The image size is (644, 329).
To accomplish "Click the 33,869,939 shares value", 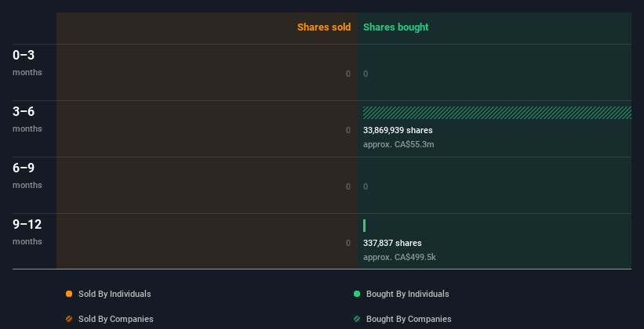I will pyautogui.click(x=398, y=130).
